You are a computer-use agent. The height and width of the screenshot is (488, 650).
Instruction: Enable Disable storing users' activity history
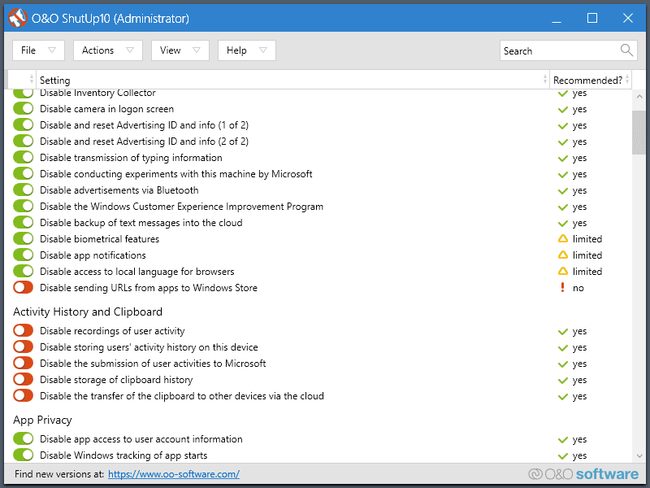click(x=23, y=347)
